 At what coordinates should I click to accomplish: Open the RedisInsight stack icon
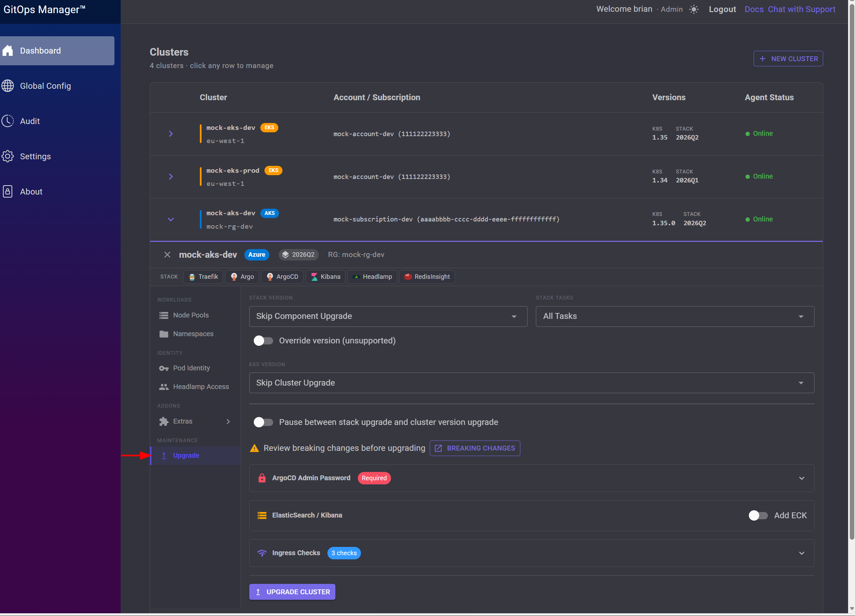[408, 277]
